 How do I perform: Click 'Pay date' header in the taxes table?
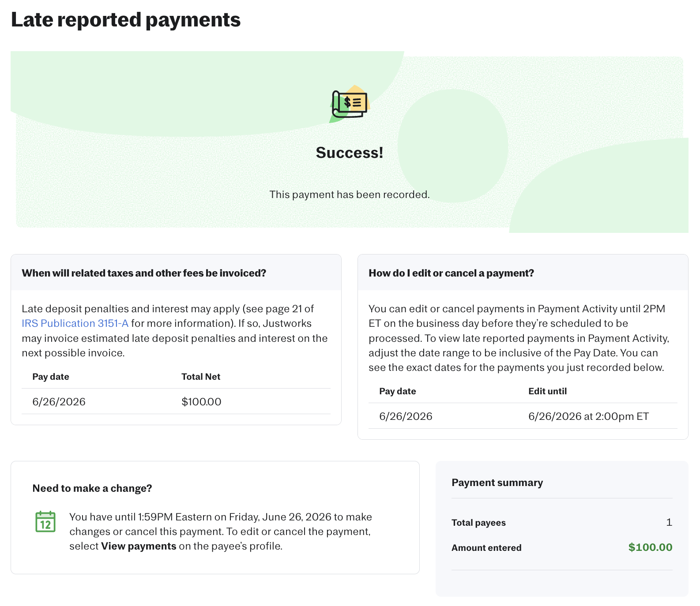click(51, 377)
